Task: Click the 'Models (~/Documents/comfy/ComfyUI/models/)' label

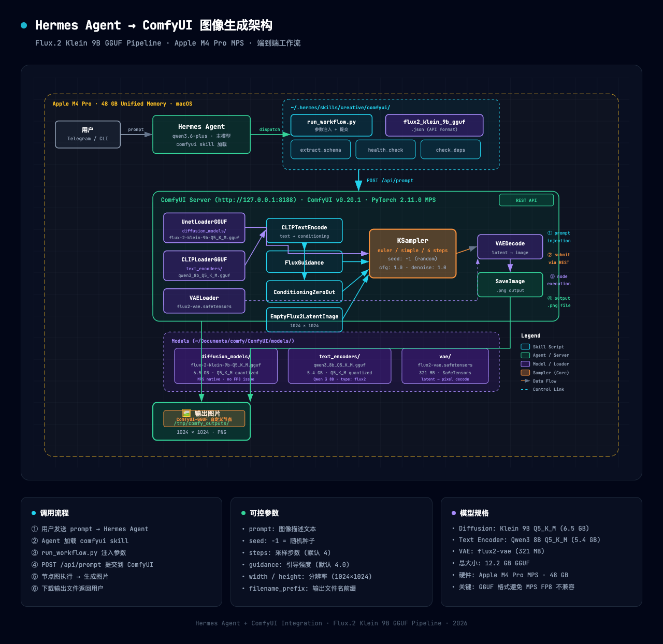Action: pyautogui.click(x=233, y=341)
